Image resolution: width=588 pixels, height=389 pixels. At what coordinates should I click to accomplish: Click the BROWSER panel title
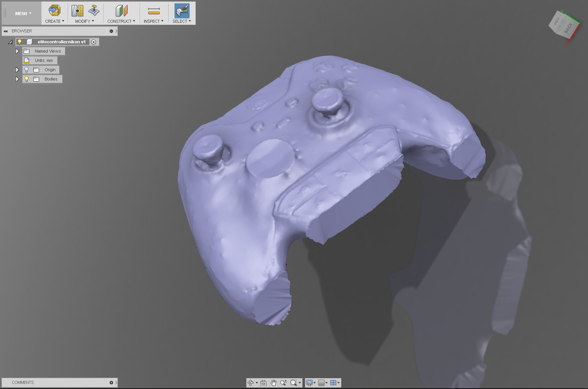click(x=22, y=31)
